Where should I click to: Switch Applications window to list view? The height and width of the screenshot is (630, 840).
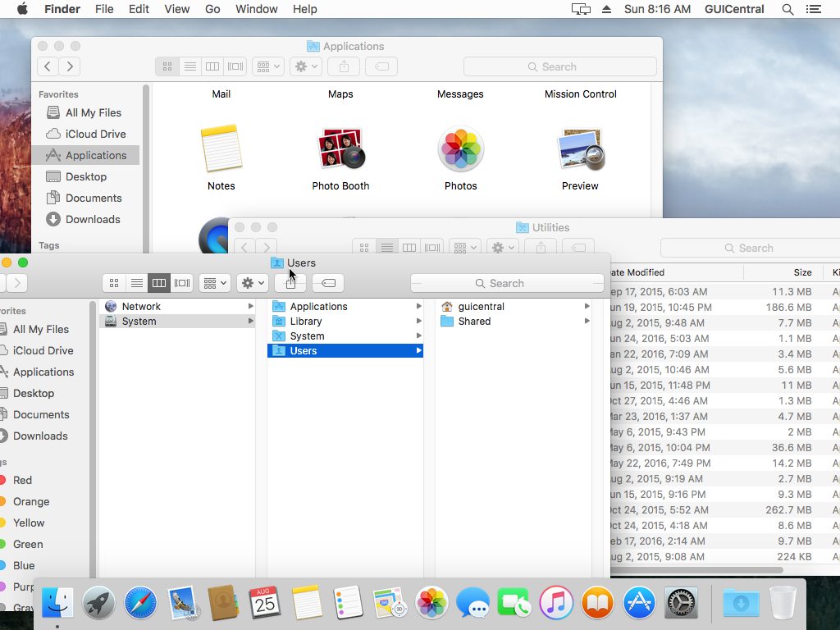[189, 66]
